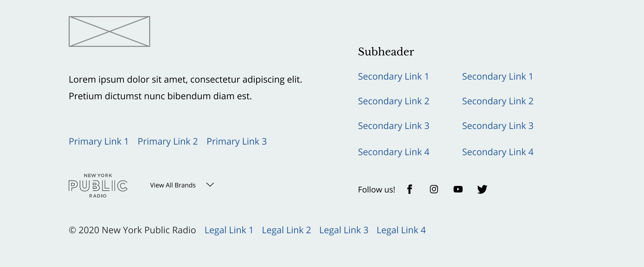Expand the View All Brands chevron
The height and width of the screenshot is (267, 644).
[210, 185]
